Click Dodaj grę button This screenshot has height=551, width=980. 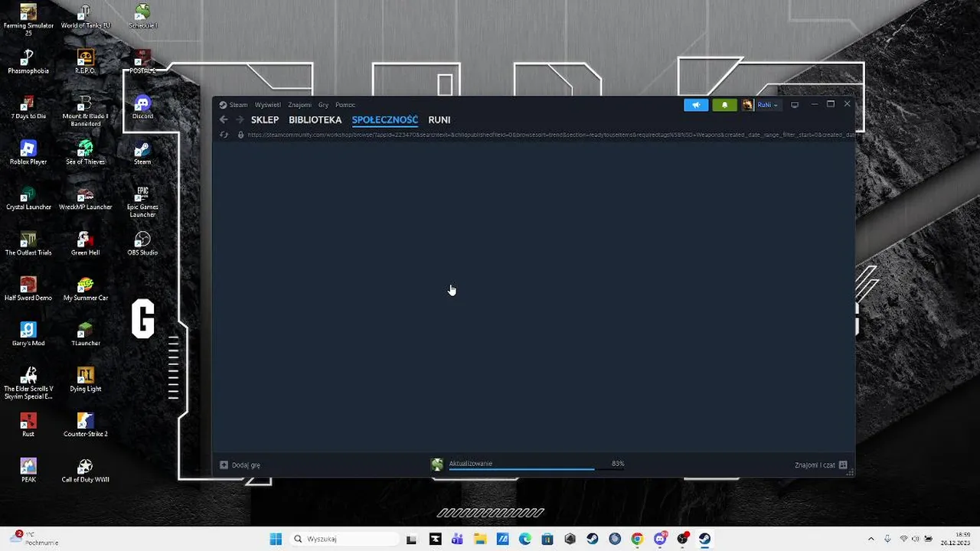pyautogui.click(x=240, y=465)
